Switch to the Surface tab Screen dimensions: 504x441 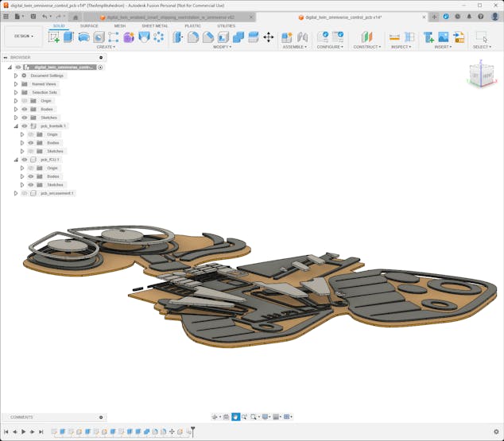(x=89, y=25)
